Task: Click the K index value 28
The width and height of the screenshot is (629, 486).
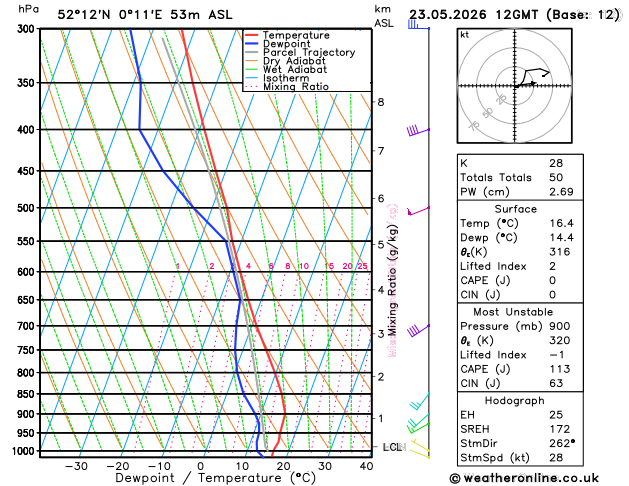Action: [556, 163]
